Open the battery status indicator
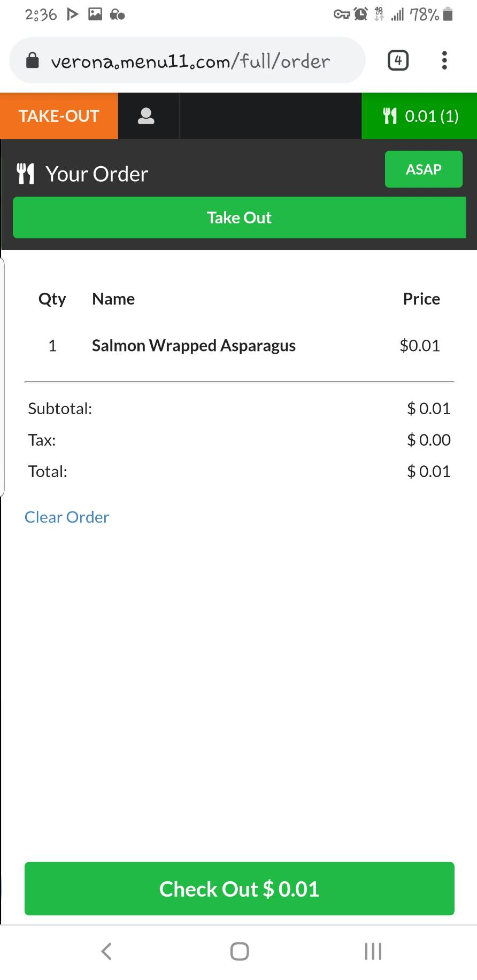Viewport: 477px width, 980px height. coord(448,14)
